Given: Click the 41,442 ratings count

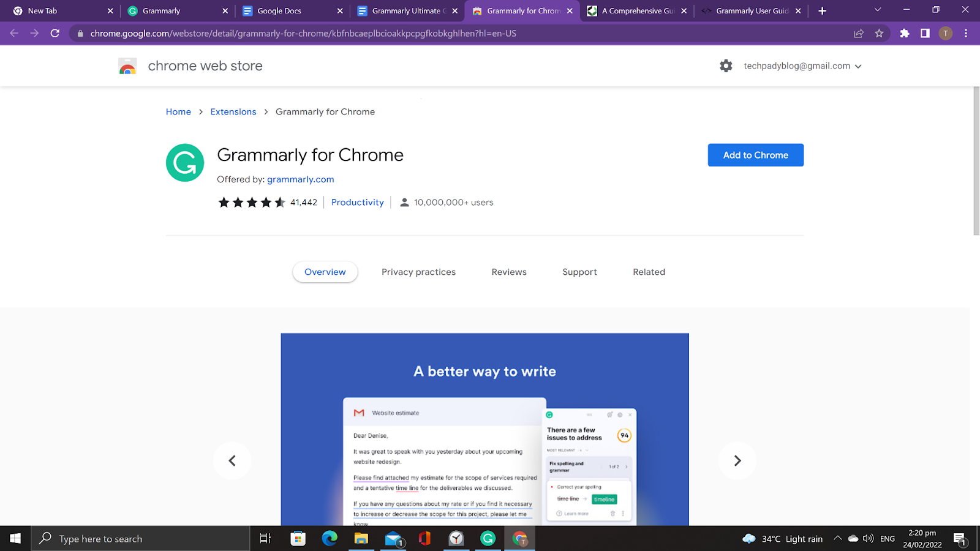Looking at the screenshot, I should point(304,202).
